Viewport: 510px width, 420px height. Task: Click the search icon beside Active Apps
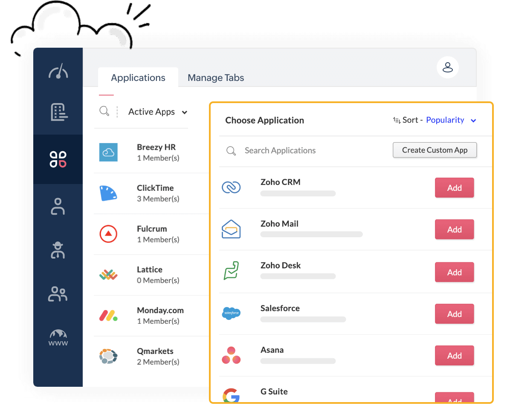(x=104, y=111)
